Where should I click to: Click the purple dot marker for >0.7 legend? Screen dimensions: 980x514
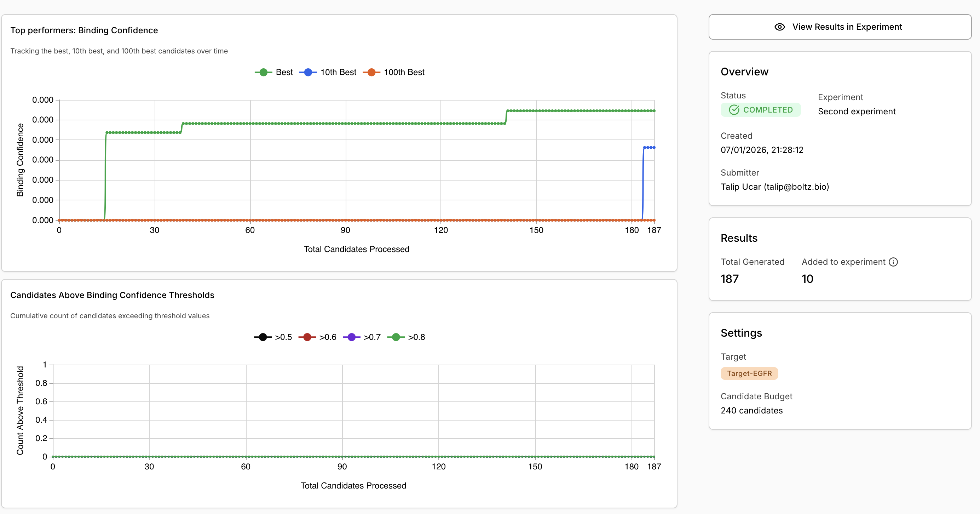[x=352, y=337]
